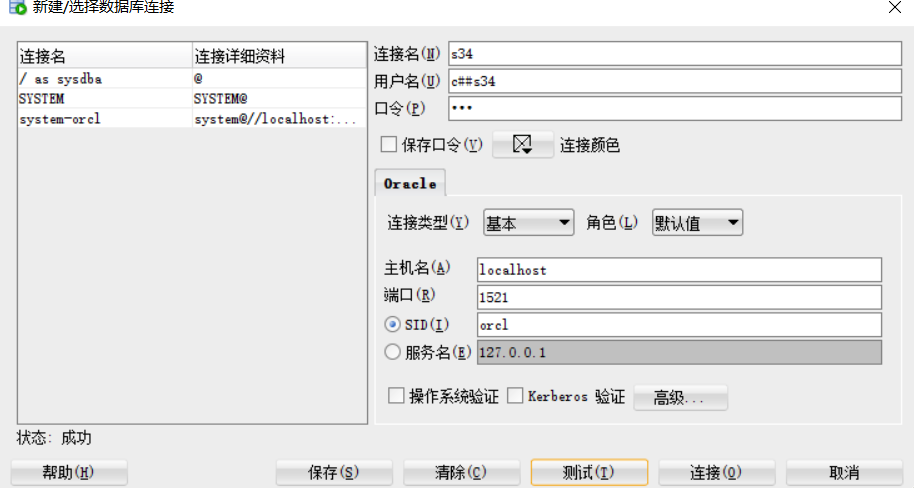The width and height of the screenshot is (914, 488).
Task: Switch to the Oracle tab
Action: [x=410, y=184]
